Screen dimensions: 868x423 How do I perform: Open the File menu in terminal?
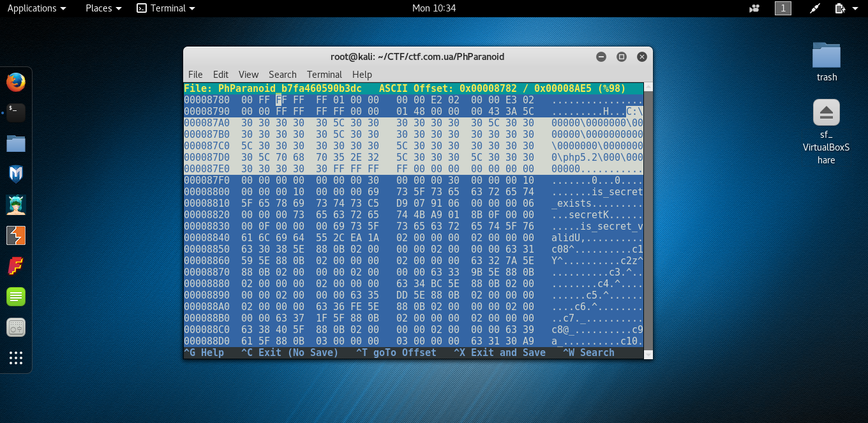coord(195,75)
